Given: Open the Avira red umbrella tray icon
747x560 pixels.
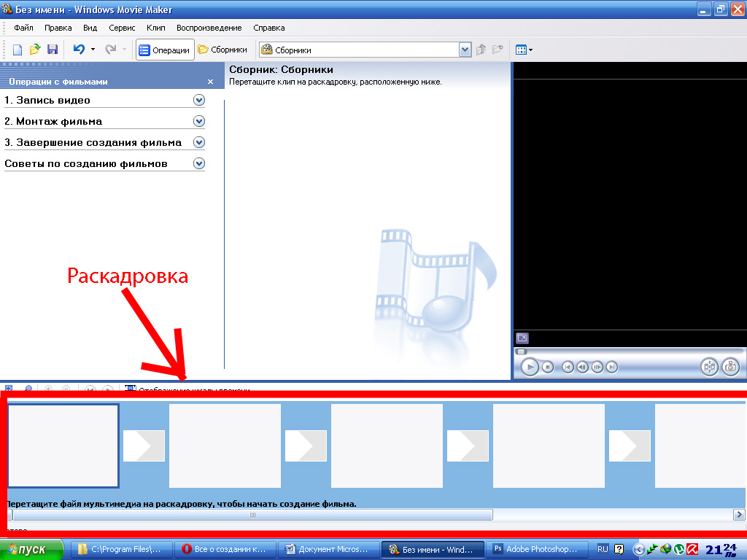Looking at the screenshot, I should [692, 550].
